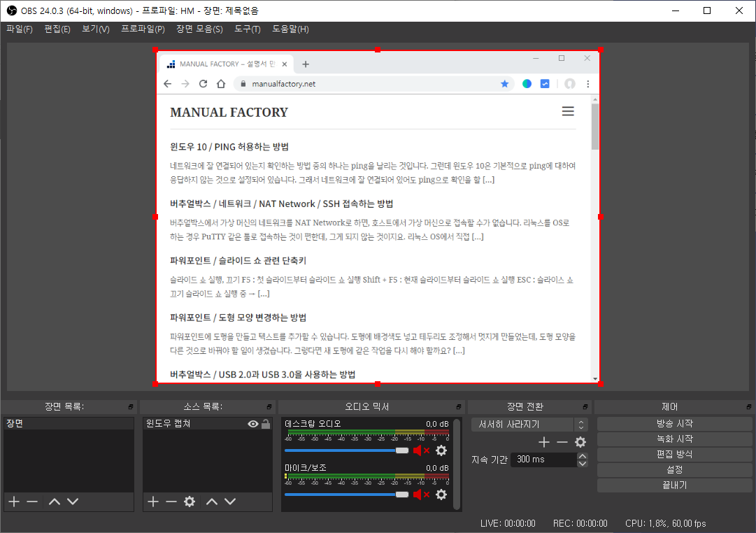Move the scene up in the scene list
756x533 pixels.
tap(55, 502)
